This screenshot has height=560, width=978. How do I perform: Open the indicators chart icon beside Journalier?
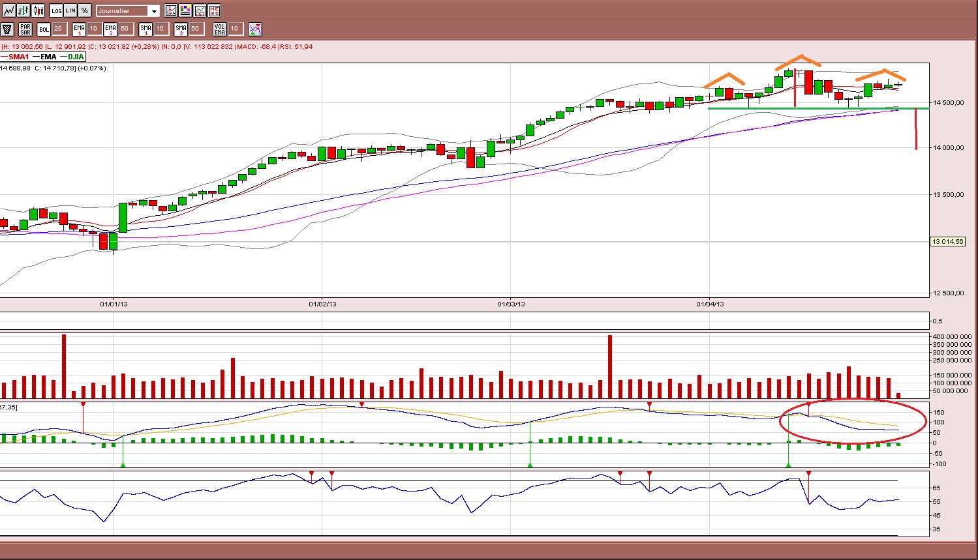(171, 10)
